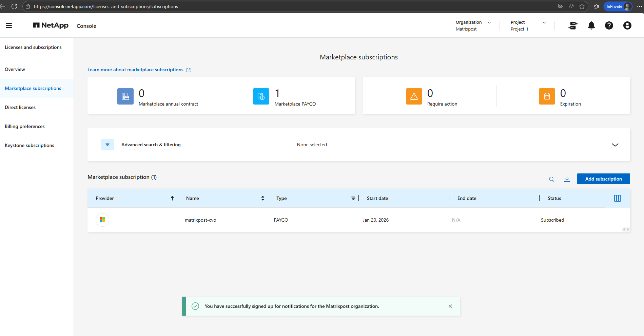Click the notifications bell icon
The height and width of the screenshot is (336, 644).
coord(591,25)
